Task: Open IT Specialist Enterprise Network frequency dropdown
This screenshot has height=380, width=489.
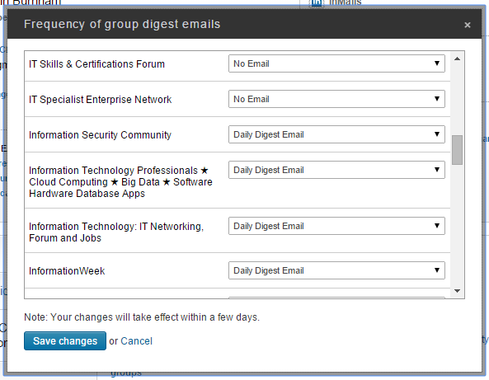Action: click(x=336, y=99)
